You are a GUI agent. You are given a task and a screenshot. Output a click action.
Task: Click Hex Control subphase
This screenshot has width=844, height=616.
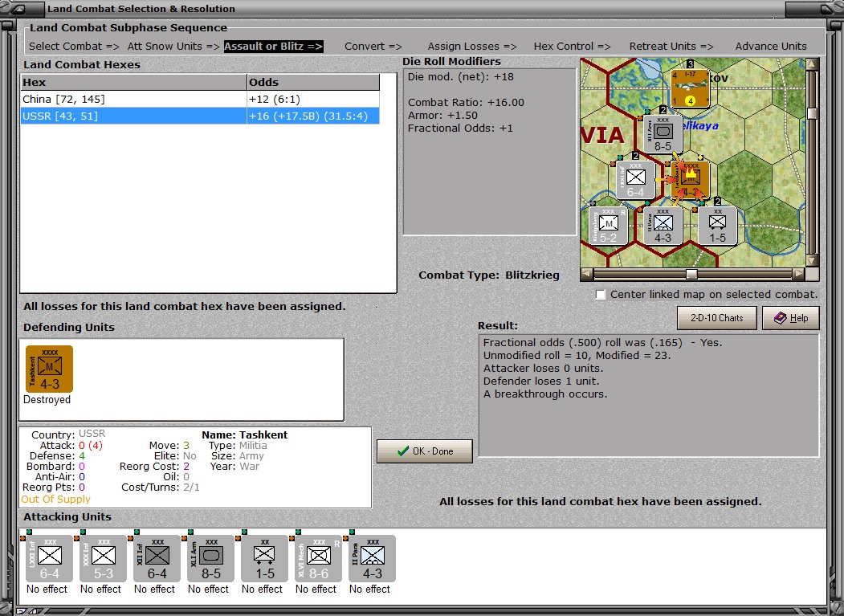point(573,47)
